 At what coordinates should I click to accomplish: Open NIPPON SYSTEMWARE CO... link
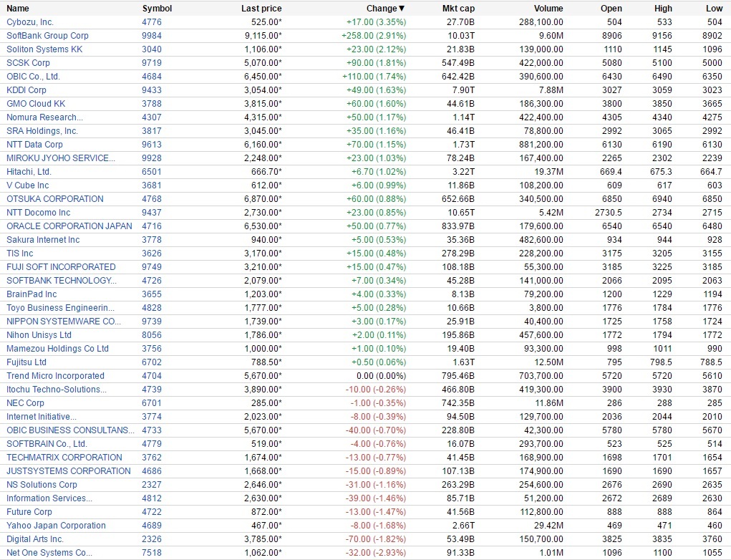[x=64, y=322]
